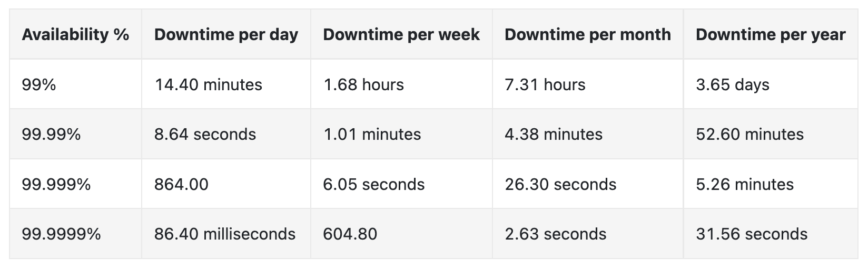Click the Availability % column header

pos(75,35)
